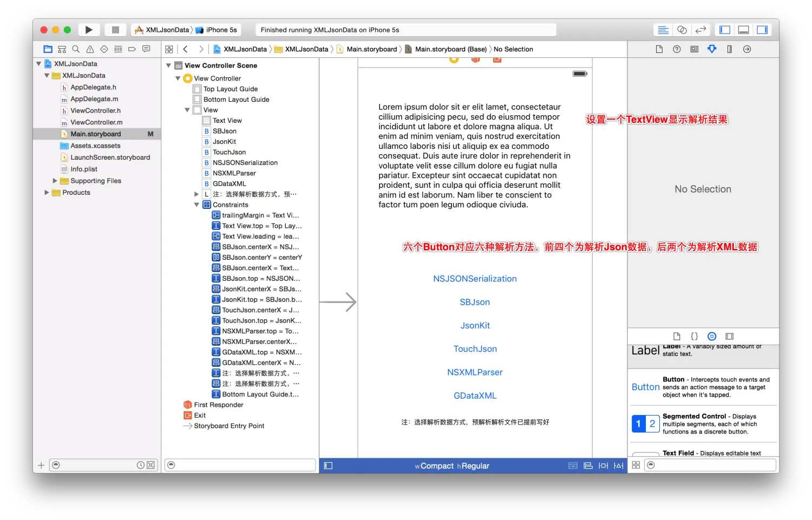Viewport: 812px width, 520px height.
Task: Go back in editor history
Action: tap(185, 49)
